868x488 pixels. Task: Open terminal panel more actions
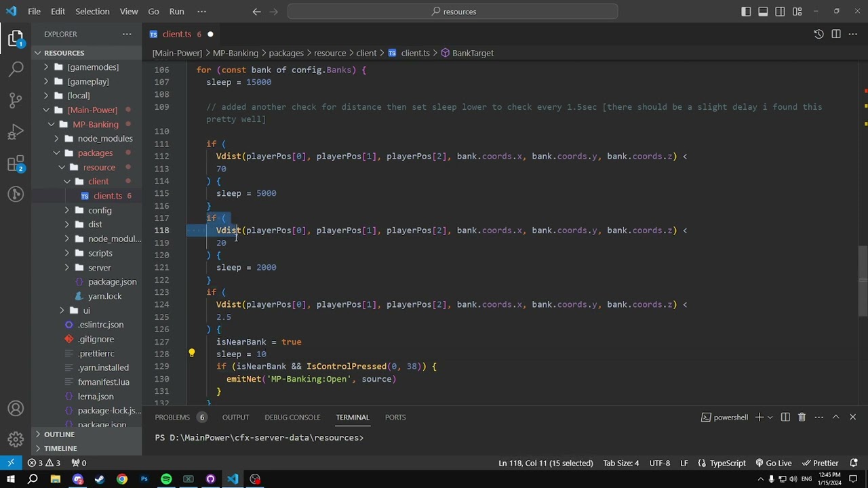point(818,417)
